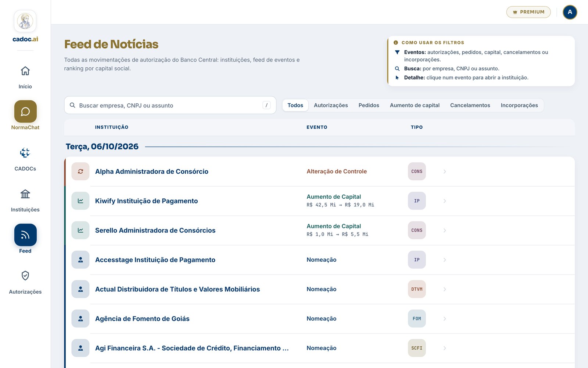Click Kiwify capital increase chart icon
588x368 pixels.
(80, 201)
